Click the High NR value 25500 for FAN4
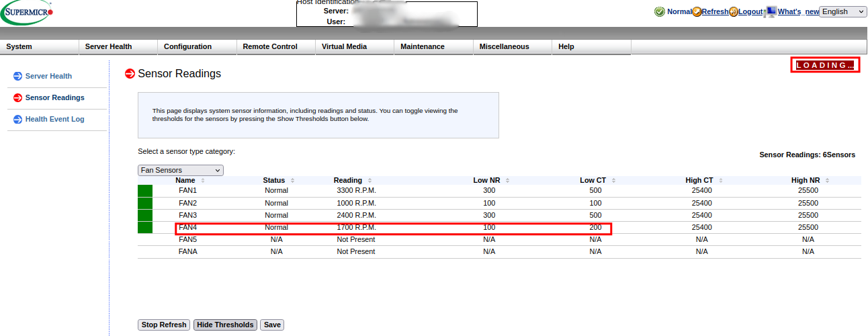 click(x=808, y=227)
